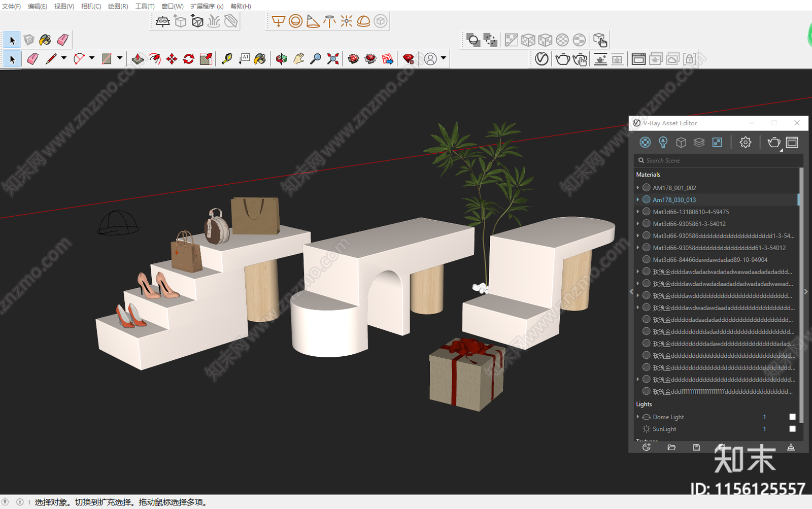This screenshot has height=509, width=812.
Task: Select the Push/Pull tool
Action: pyautogui.click(x=138, y=59)
